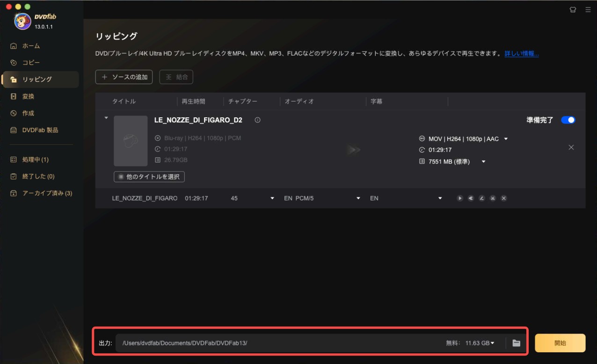
Task: Click the version number 13.0.1.1
Action: pyautogui.click(x=44, y=27)
